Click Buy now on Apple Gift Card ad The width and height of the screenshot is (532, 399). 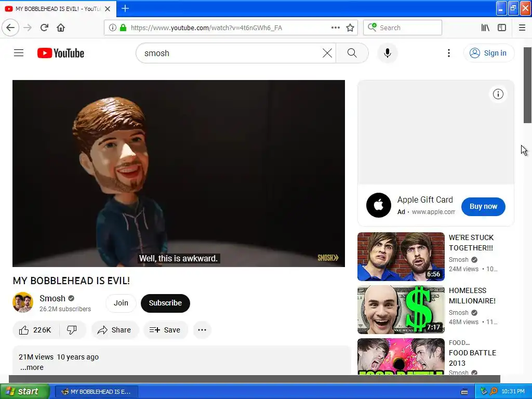[x=483, y=206]
